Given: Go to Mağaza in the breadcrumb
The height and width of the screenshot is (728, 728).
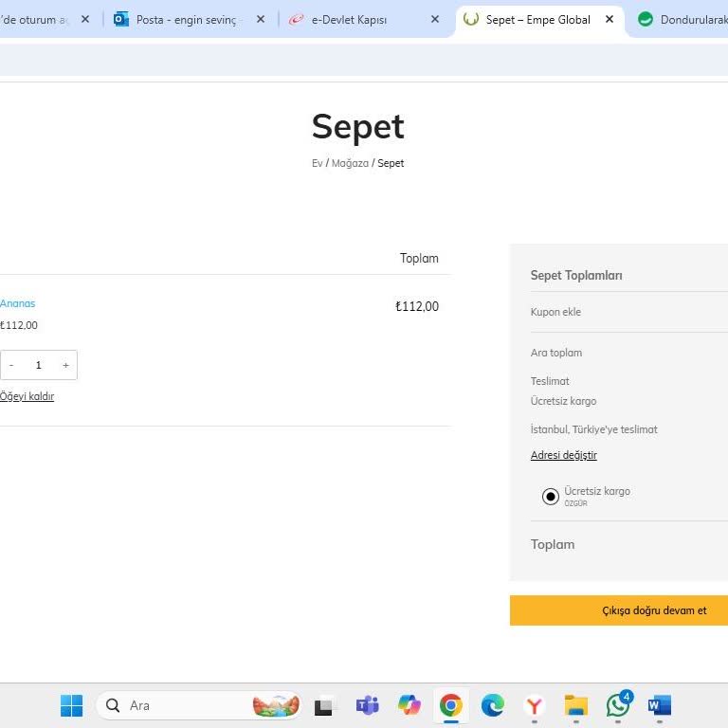Looking at the screenshot, I should (x=350, y=163).
